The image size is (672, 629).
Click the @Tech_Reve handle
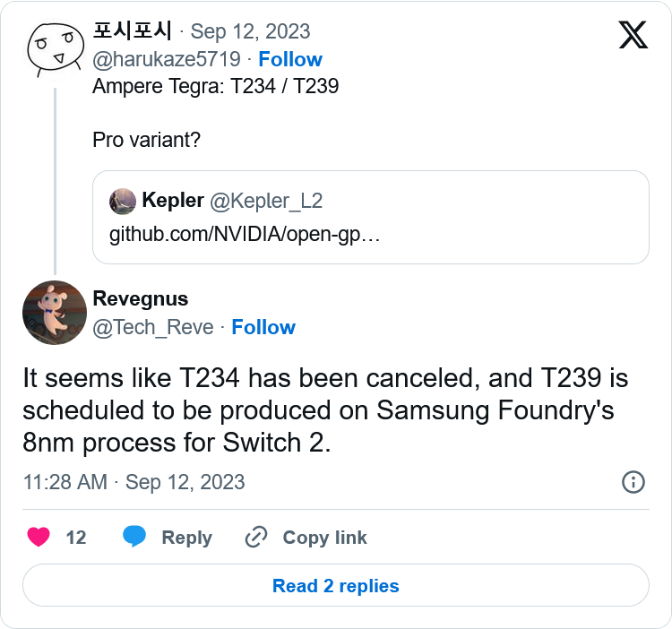pyautogui.click(x=153, y=327)
